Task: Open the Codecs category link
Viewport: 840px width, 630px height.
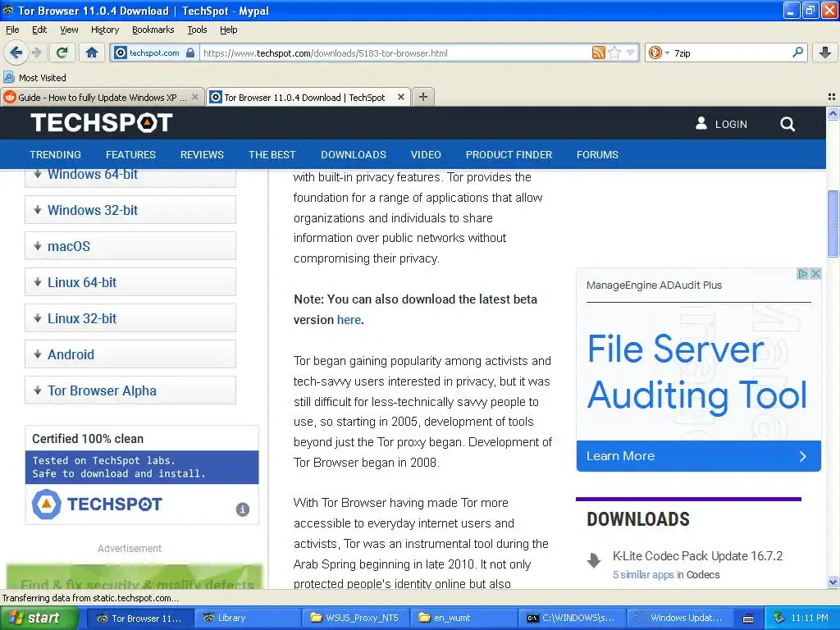Action: (x=703, y=574)
